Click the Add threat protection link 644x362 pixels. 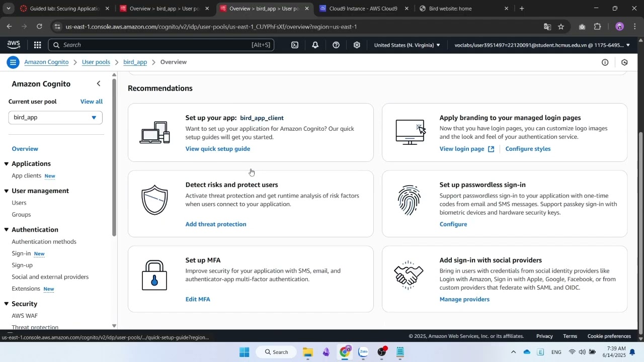click(216, 224)
